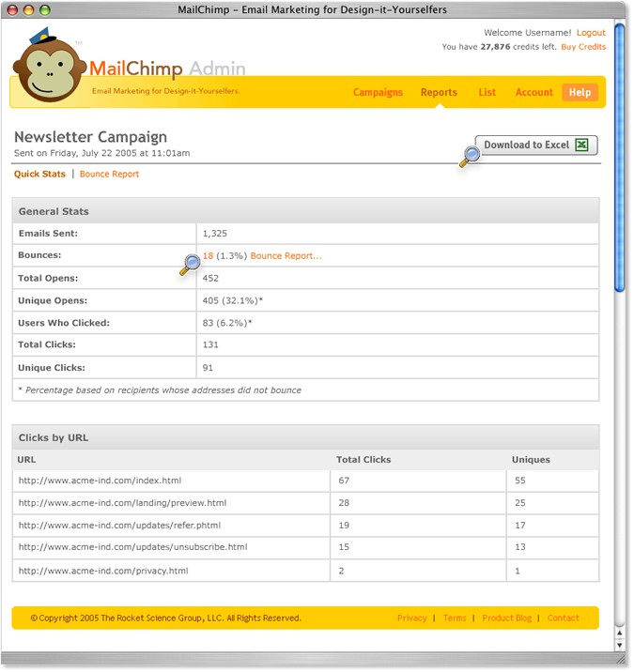Click the Total Clicks column header
The width and height of the screenshot is (634, 672).
pyautogui.click(x=363, y=460)
